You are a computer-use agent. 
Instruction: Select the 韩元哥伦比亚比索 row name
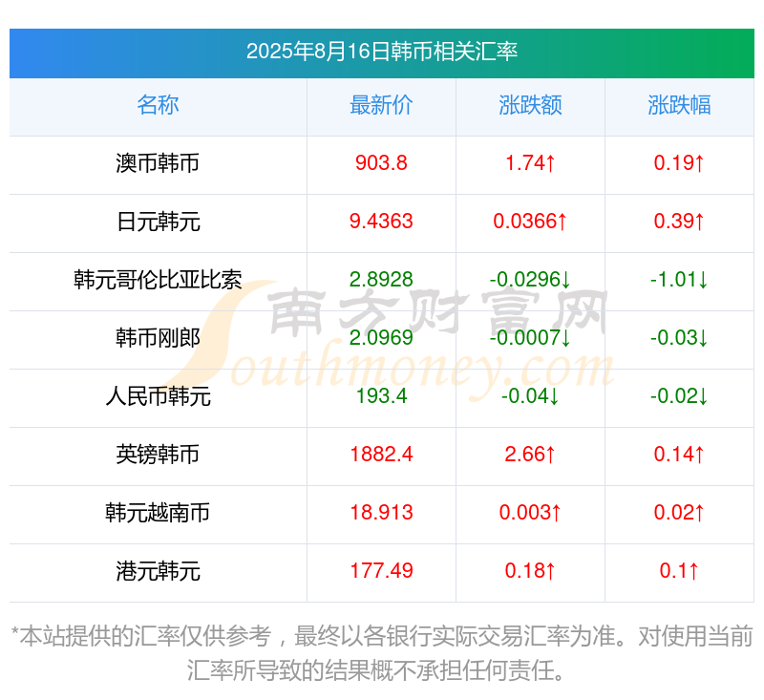[158, 280]
